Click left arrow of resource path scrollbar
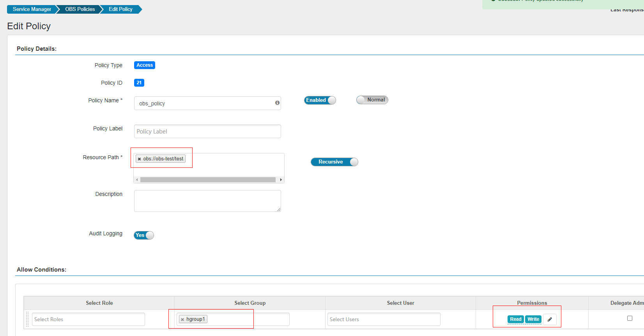Viewport: 644px width, 336px height. [137, 180]
